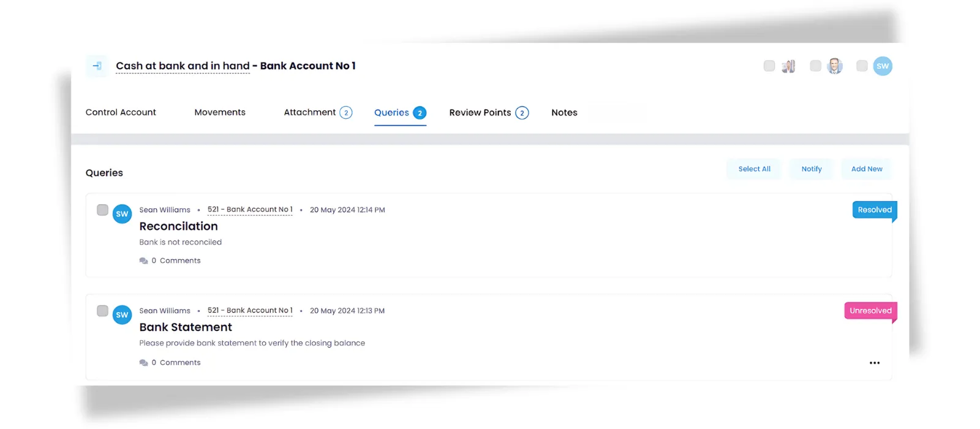Click the suited man's profile photo in header
This screenshot has width=980, height=429.
834,66
